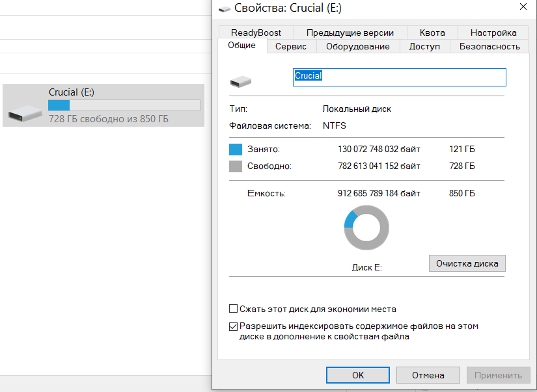Screen dimensions: 537x392
Task: Click the 130 072 748 032 байт value
Action: [x=379, y=149]
